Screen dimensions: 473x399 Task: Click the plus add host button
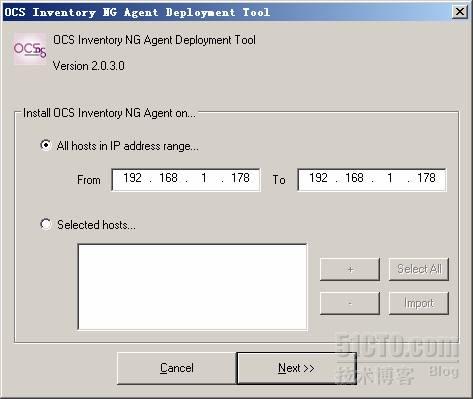click(x=350, y=269)
